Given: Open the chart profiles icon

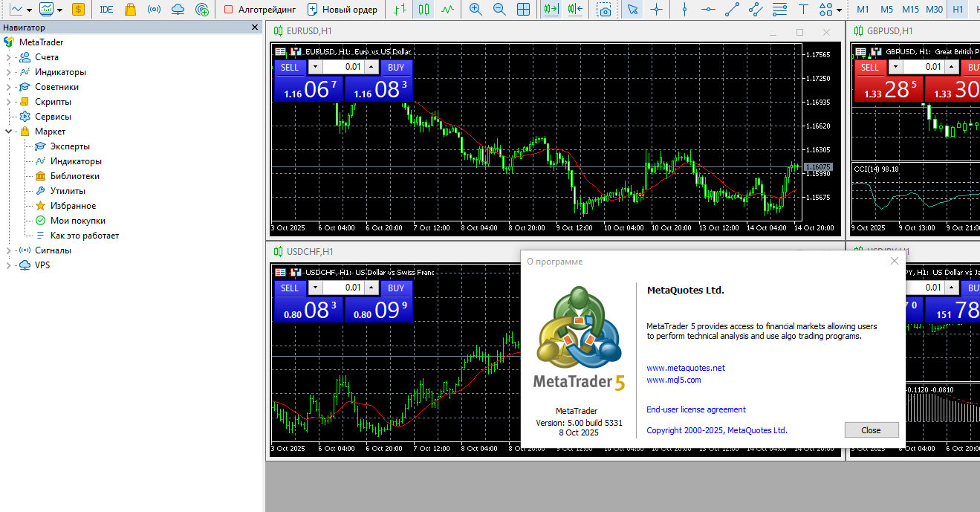Looking at the screenshot, I should [x=47, y=10].
